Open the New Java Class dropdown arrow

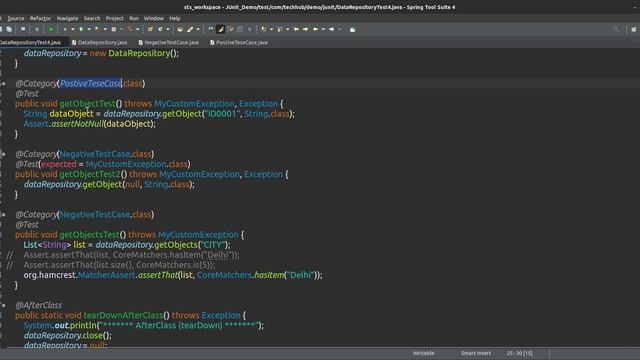[168, 29]
